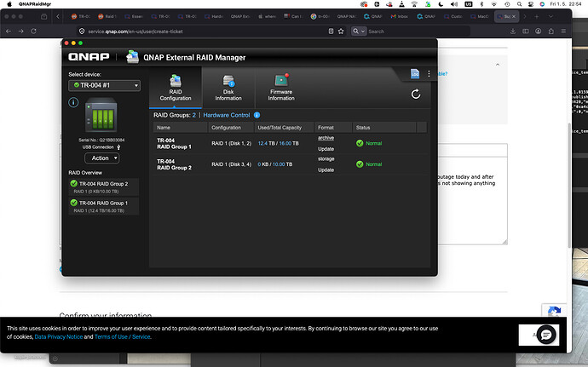Image resolution: width=588 pixels, height=367 pixels.
Task: Click the Used/Total Capacity column header
Action: 284,128
